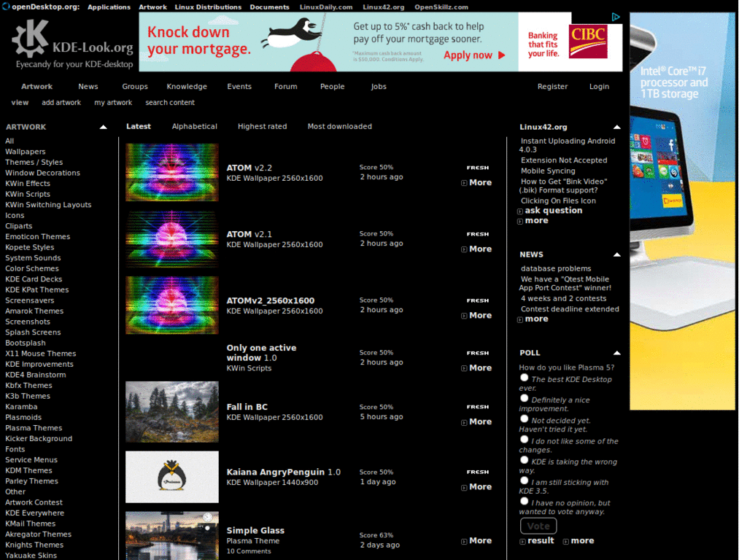
Task: Open the Knowledge menu
Action: coord(187,87)
